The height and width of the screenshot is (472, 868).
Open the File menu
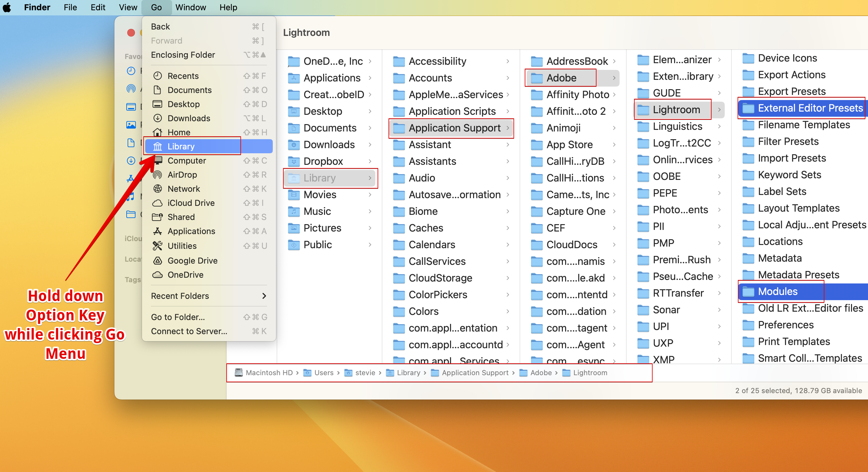tap(70, 7)
